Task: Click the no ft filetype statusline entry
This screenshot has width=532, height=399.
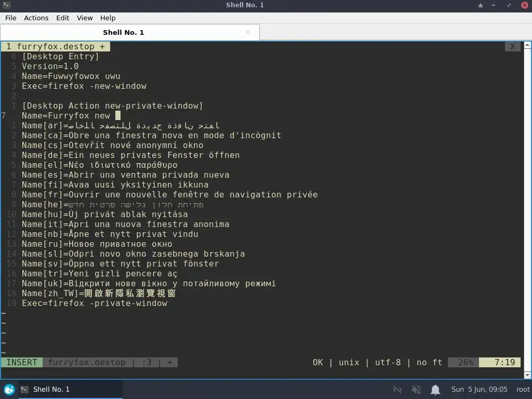Action: (429, 362)
